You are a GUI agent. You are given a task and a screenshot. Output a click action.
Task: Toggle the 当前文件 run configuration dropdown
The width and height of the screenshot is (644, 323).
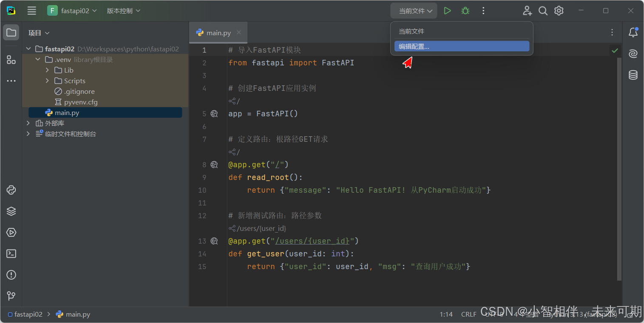414,11
